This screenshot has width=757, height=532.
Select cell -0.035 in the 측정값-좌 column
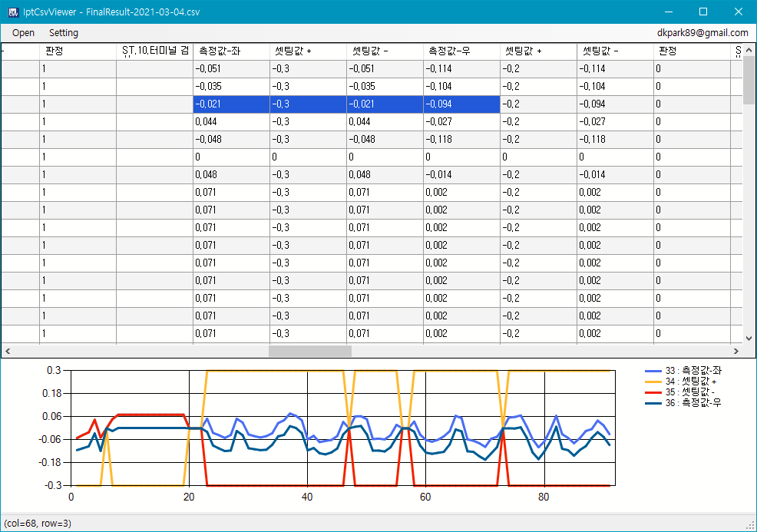[x=231, y=87]
